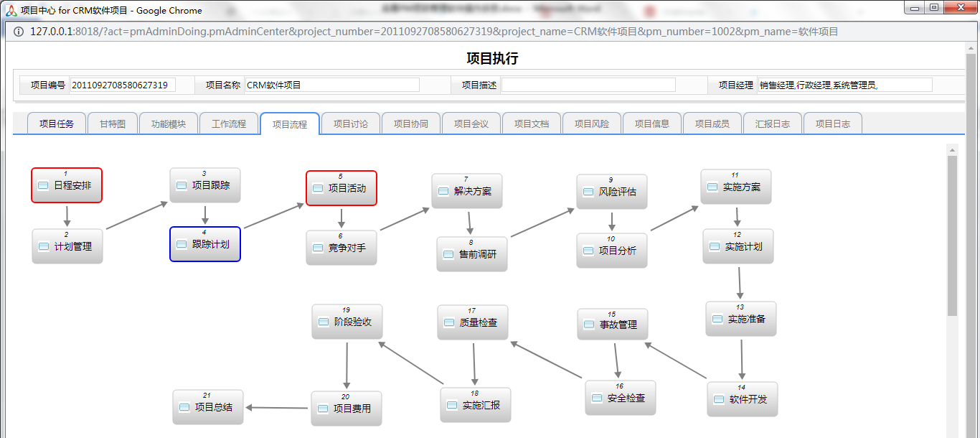980x438 pixels.
Task: Click the icon in the 项目总结 node
Action: (x=184, y=408)
